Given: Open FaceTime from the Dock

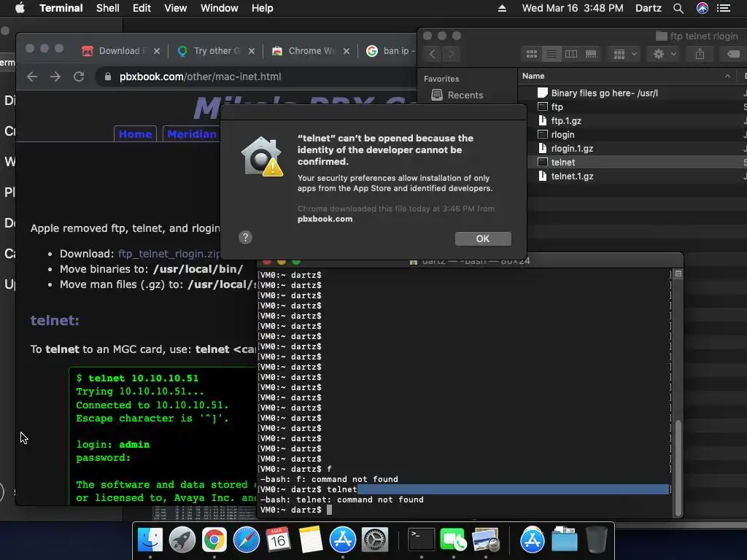Looking at the screenshot, I should [453, 540].
